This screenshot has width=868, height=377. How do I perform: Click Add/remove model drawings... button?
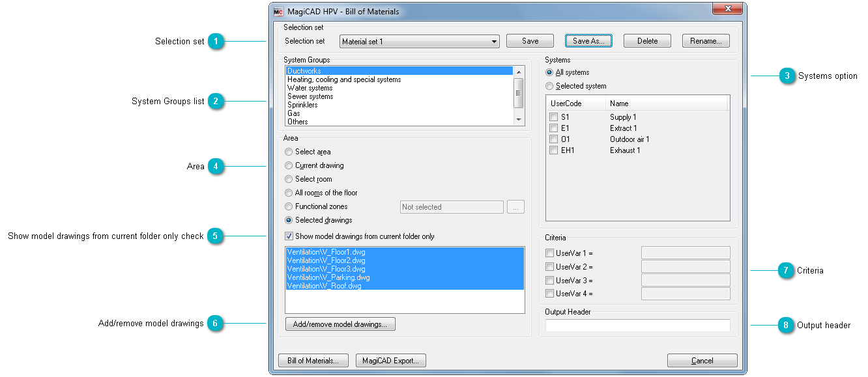pos(340,324)
